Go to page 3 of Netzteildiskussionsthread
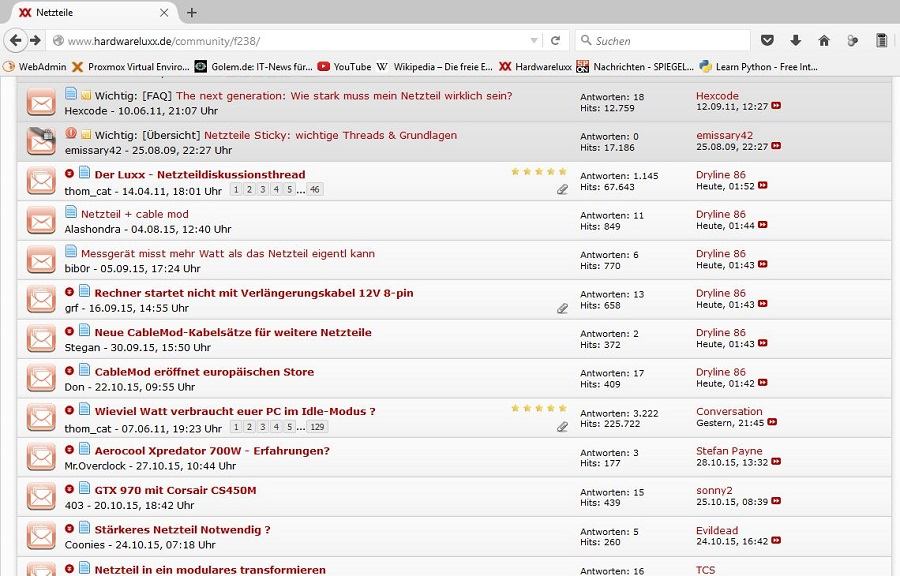900x576 pixels. tap(262, 189)
